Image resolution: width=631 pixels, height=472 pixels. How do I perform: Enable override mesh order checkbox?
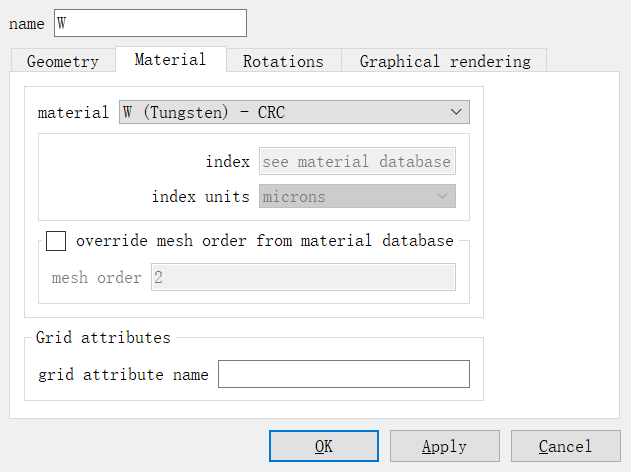tap(57, 241)
